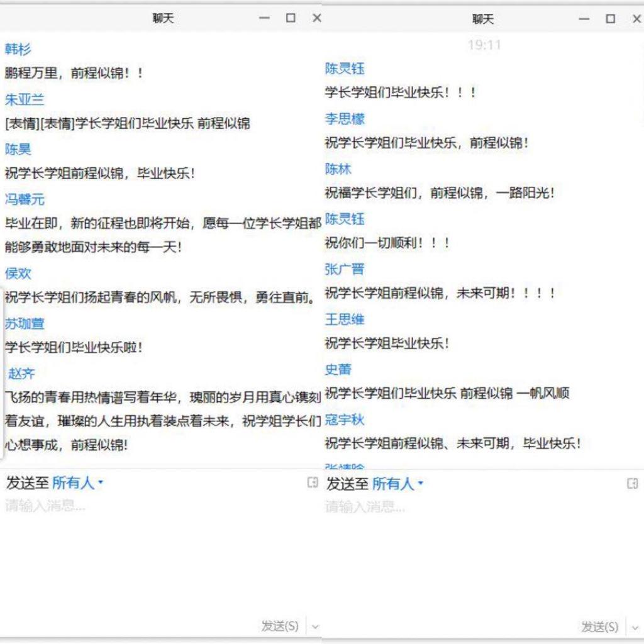Click the 发送(S) button in left chat window
Image resolution: width=644 pixels, height=644 pixels.
pos(280,626)
